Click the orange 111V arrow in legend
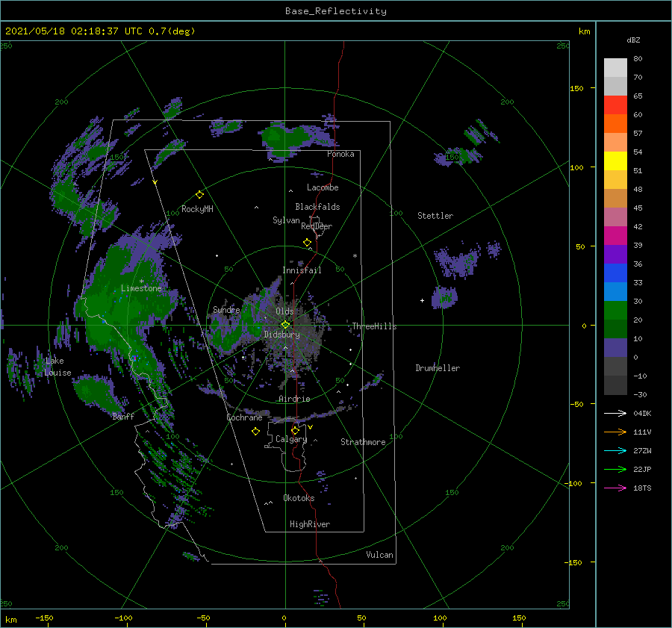Viewport: 672px width, 628px height. click(x=615, y=432)
